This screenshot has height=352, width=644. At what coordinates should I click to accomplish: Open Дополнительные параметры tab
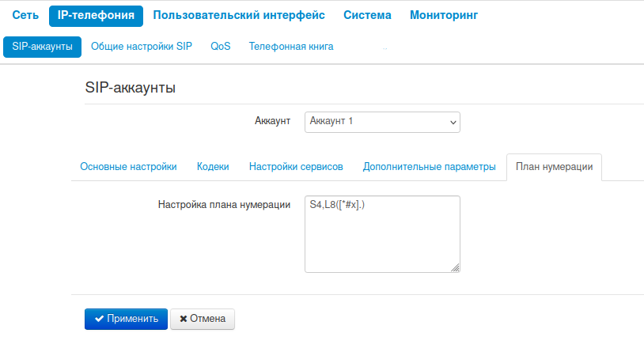[429, 167]
